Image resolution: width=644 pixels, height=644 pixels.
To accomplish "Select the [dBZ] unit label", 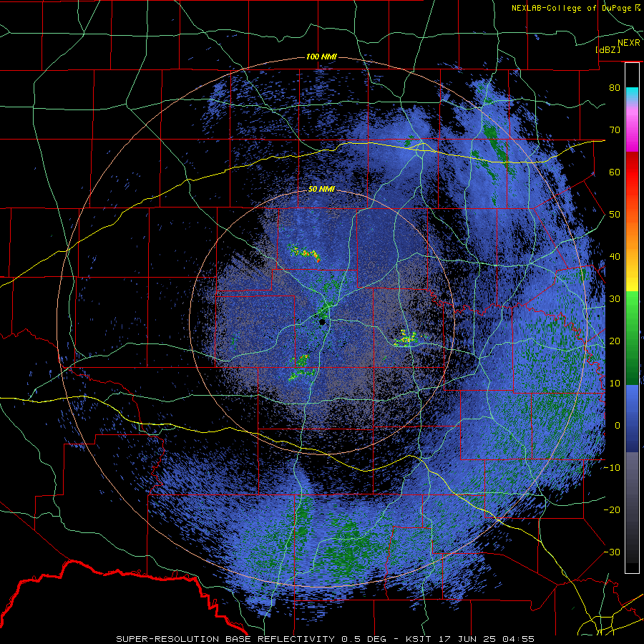I will coord(608,49).
